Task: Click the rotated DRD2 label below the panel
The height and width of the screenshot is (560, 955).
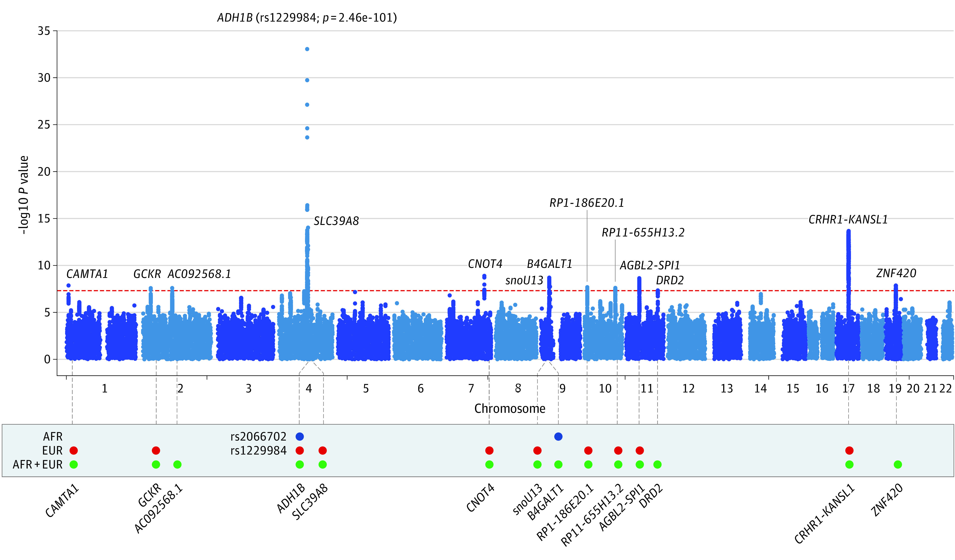Action: [x=651, y=496]
